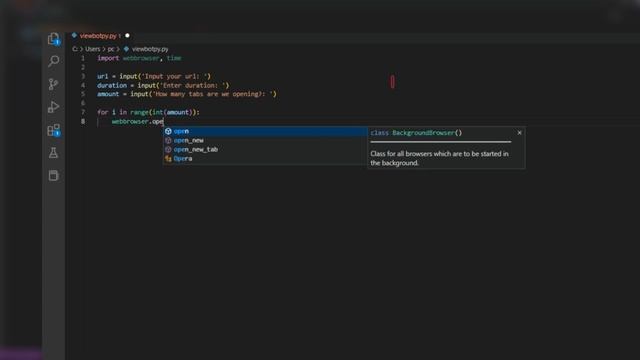This screenshot has width=640, height=360.
Task: Click line number 1 in gutter
Action: click(x=83, y=58)
